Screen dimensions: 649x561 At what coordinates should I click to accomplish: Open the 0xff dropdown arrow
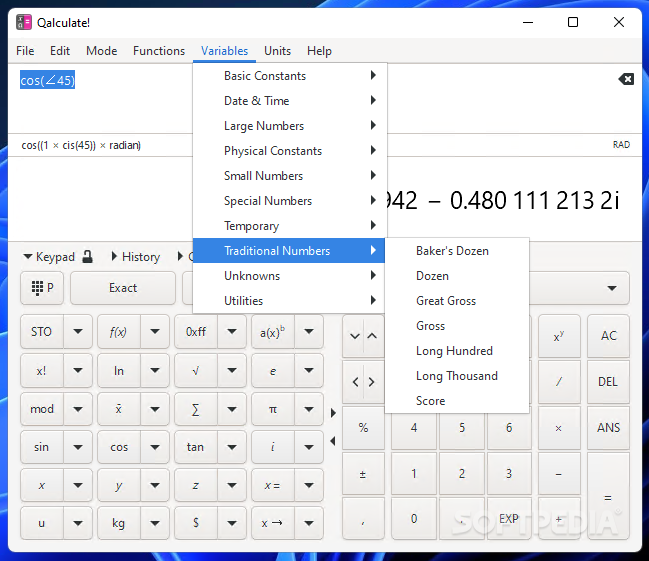(232, 332)
